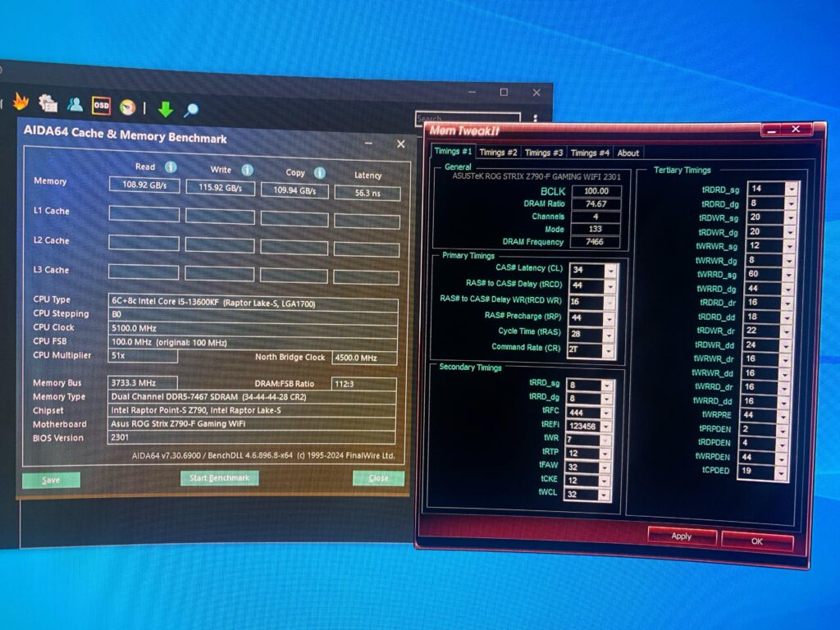Click OK in MemTweakIt
Screen dimensions: 840x630
click(x=756, y=541)
